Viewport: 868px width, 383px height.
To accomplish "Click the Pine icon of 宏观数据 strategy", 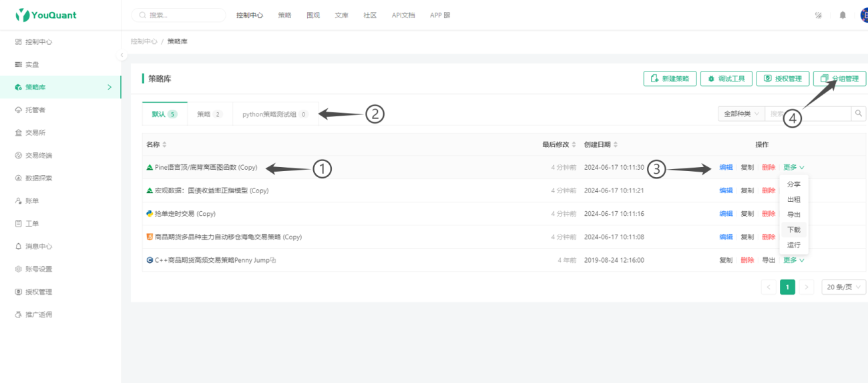I will 150,190.
